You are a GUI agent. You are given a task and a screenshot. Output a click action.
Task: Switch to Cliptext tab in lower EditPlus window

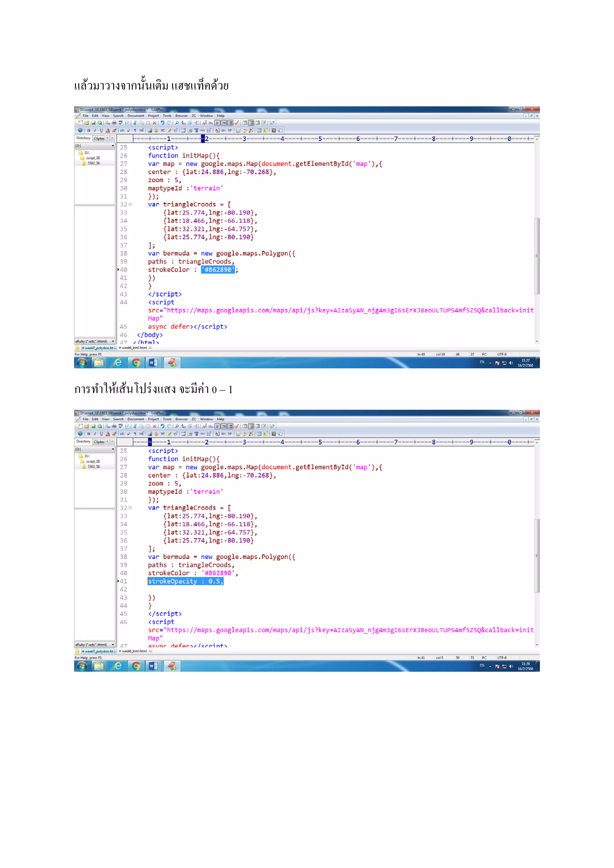click(99, 441)
